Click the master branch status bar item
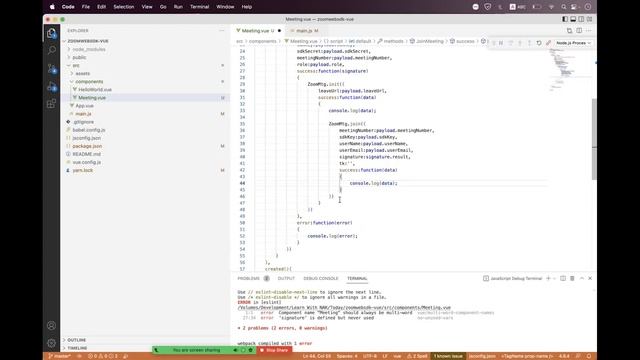Screen dimensions: 640x360 point(60,356)
